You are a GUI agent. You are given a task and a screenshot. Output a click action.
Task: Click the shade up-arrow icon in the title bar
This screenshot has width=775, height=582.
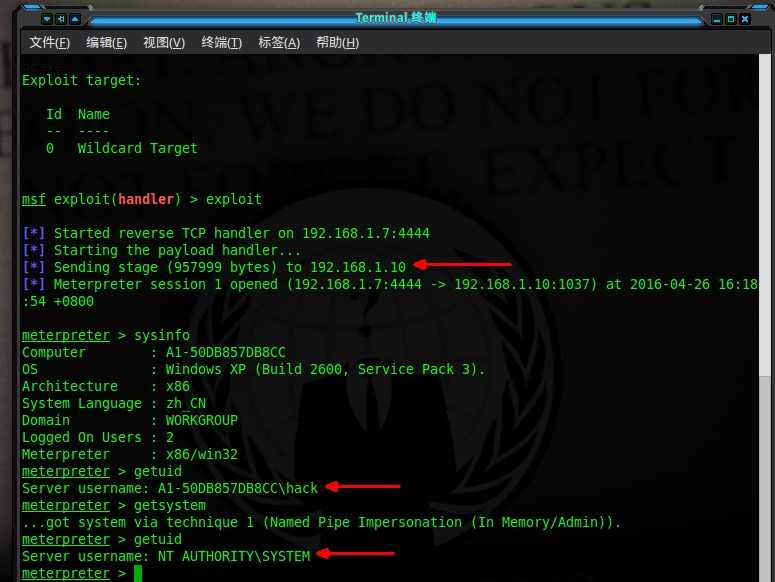(x=75, y=19)
